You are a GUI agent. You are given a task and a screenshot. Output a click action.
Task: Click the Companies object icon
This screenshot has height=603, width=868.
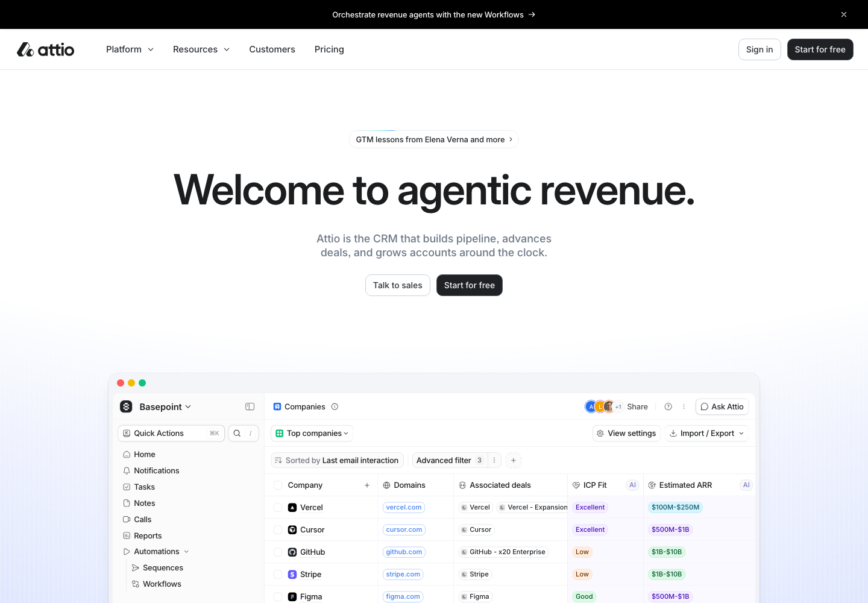(277, 406)
